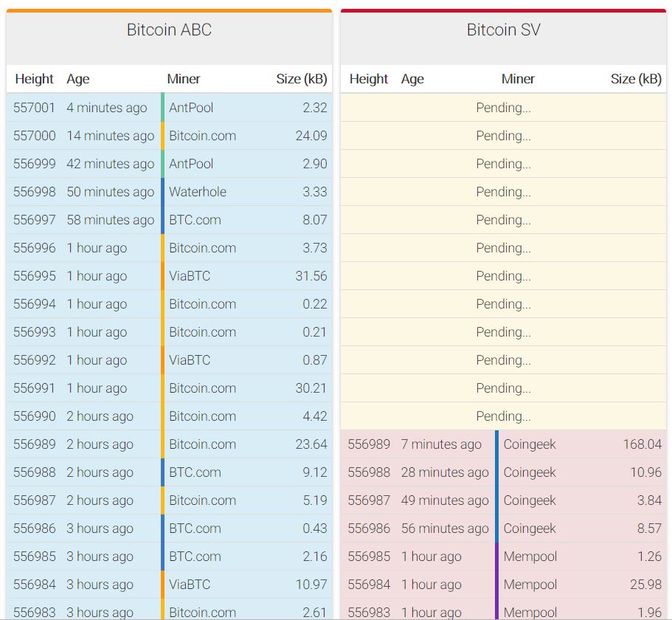Click the green color bar beside AntPool block 557001
The width and height of the screenshot is (672, 620).
[x=163, y=108]
